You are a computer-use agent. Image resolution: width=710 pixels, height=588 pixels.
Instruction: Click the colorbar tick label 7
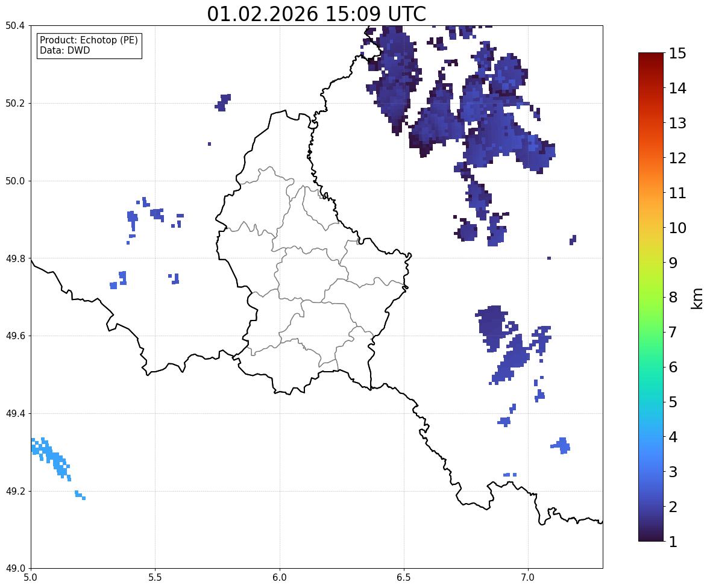[x=673, y=332]
